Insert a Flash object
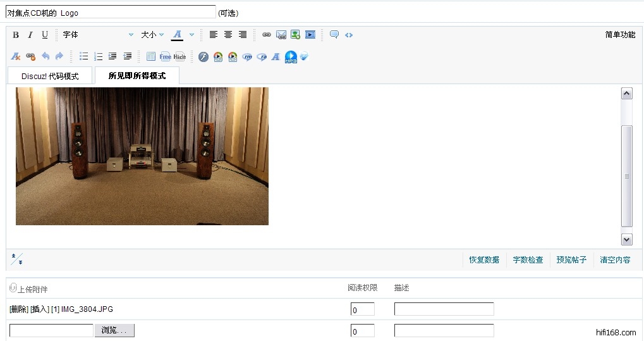The width and height of the screenshot is (644, 341). point(203,56)
